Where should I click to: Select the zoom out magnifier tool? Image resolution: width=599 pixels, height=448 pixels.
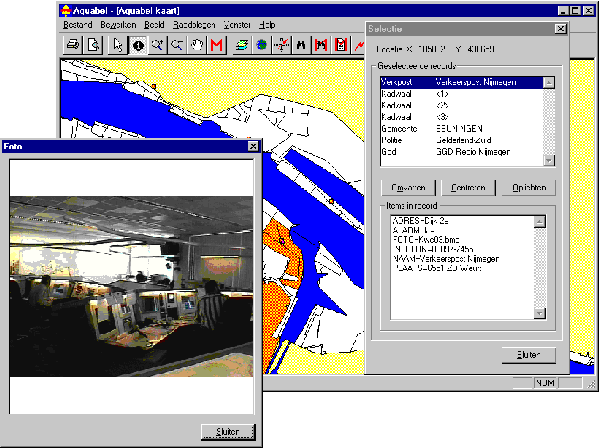pyautogui.click(x=177, y=45)
